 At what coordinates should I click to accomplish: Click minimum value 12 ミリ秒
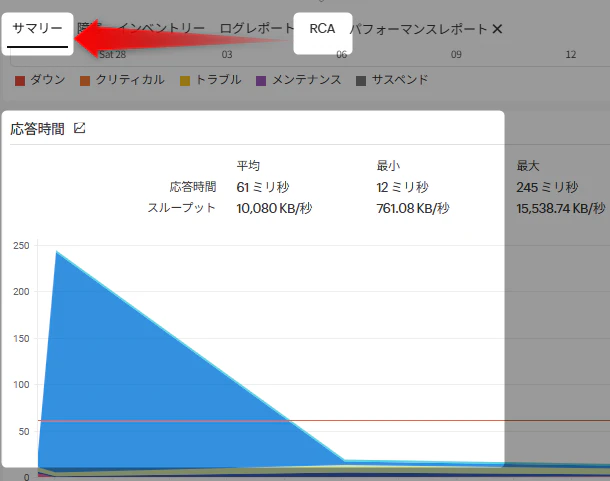tap(403, 187)
